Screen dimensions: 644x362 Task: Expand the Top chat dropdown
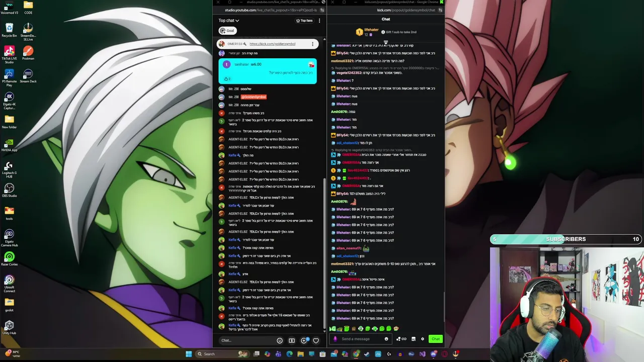(229, 21)
